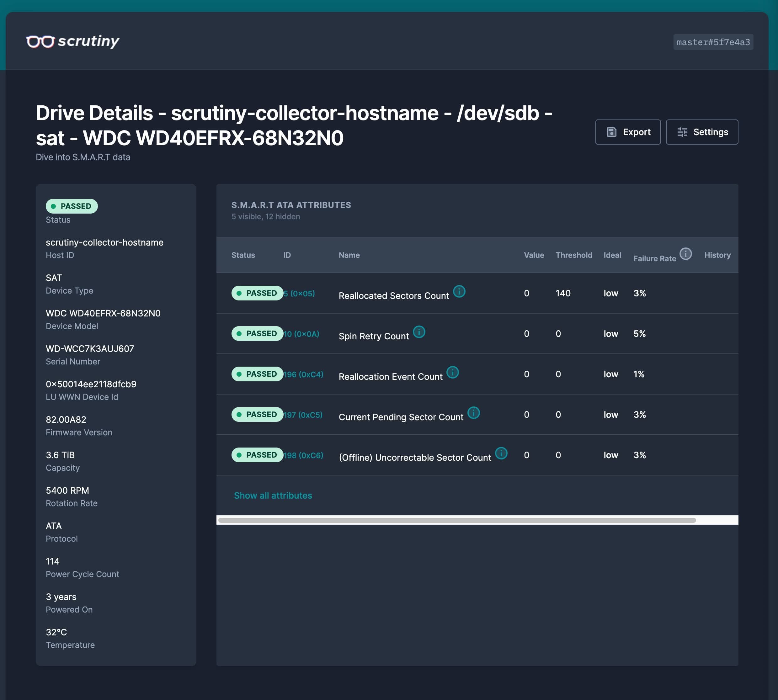Click info icon beside Spin Retry Count
Screen dimensions: 778x700
418,332
